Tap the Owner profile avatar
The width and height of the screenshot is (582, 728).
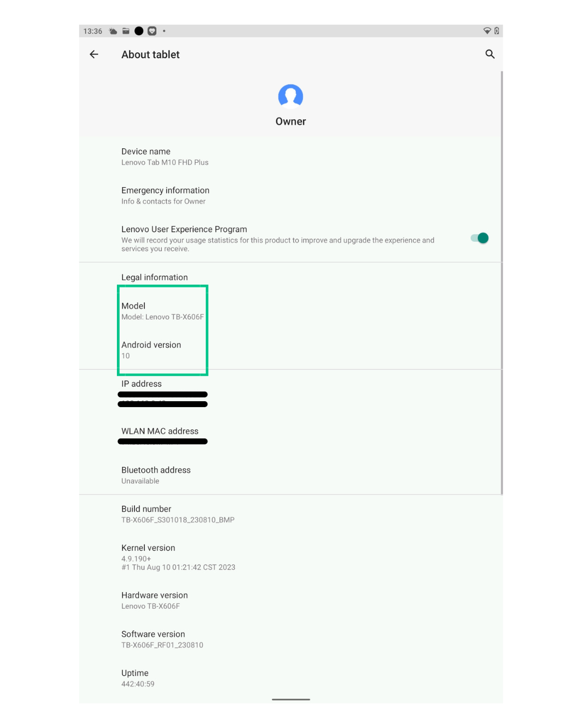290,97
